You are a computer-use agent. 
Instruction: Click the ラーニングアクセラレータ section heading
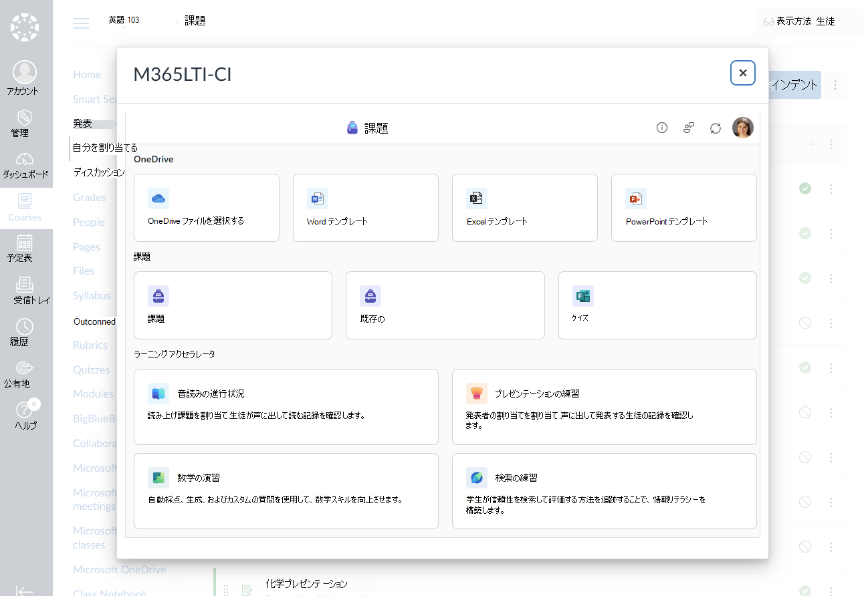175,354
